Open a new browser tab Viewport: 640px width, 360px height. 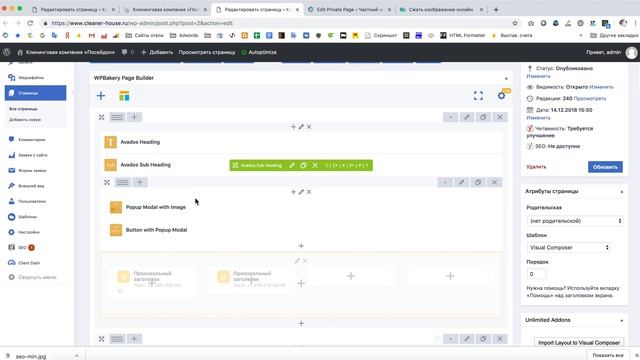point(496,9)
